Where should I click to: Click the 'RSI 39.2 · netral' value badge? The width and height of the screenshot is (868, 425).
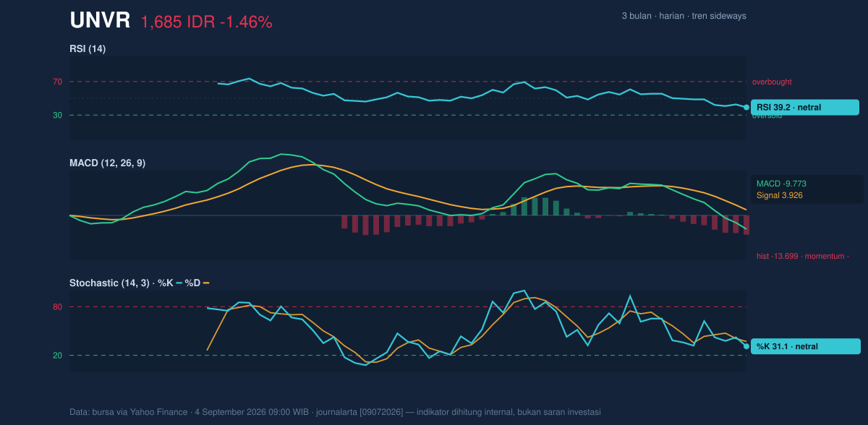coord(805,107)
